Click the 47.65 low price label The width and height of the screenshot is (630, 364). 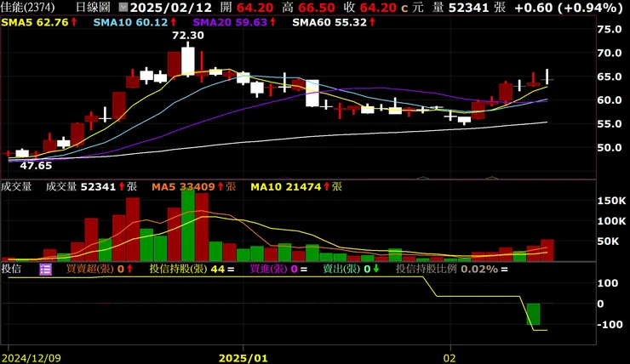tap(36, 166)
